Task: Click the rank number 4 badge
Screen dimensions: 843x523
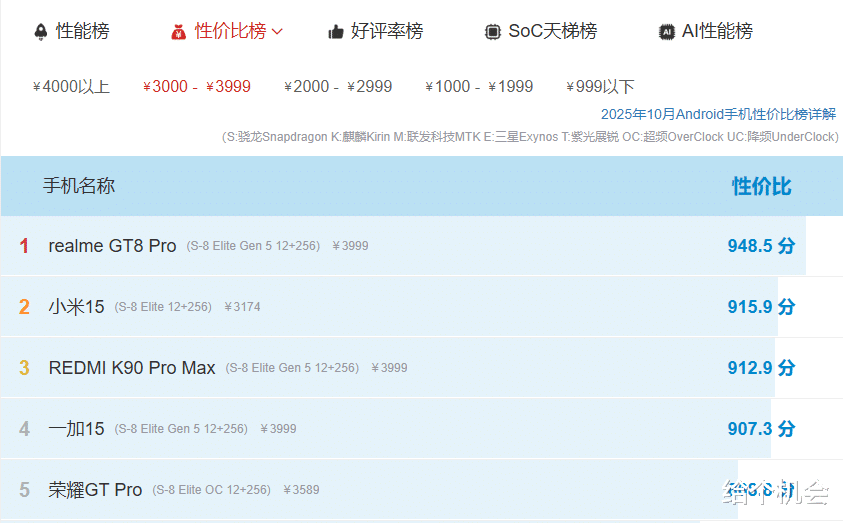Action: (24, 429)
